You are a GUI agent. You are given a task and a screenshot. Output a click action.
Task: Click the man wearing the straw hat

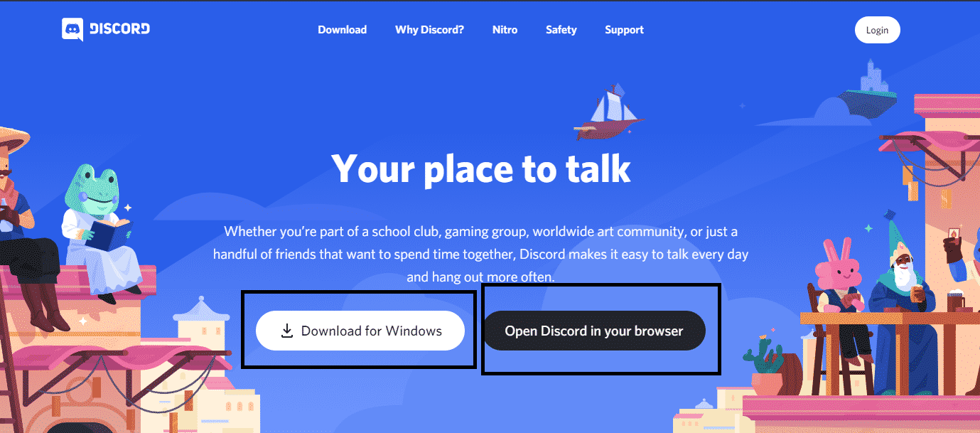(x=14, y=213)
